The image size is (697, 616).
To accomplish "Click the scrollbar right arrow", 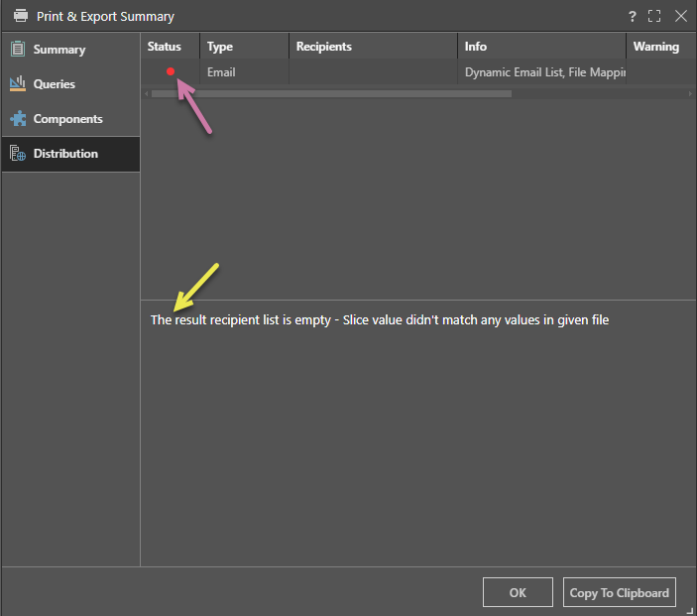I will tap(690, 93).
